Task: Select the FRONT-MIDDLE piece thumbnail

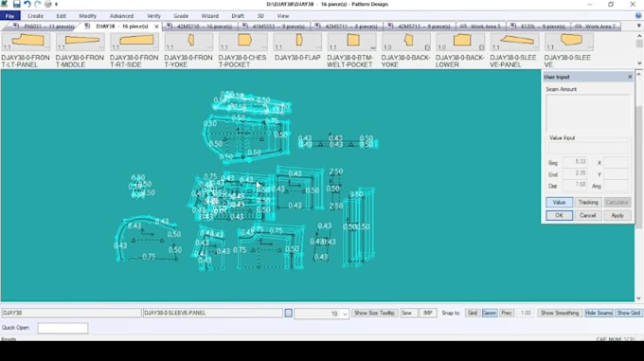Action: (80, 42)
